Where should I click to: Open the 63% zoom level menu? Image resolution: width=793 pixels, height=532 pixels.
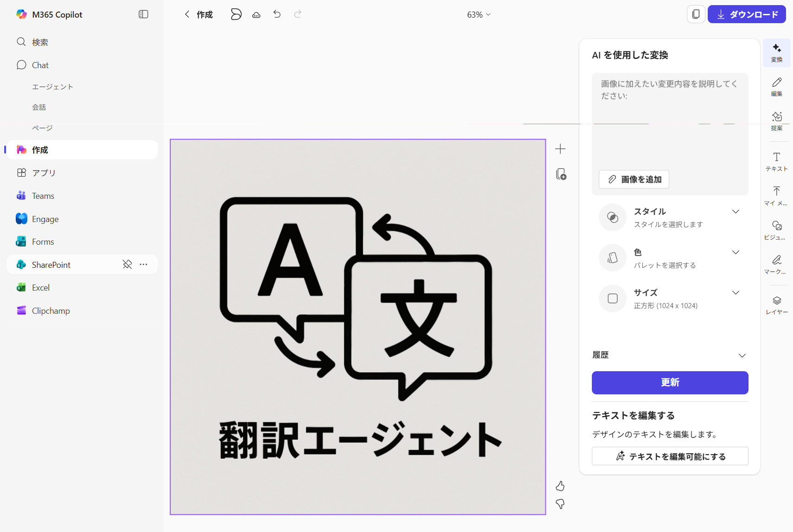478,15
